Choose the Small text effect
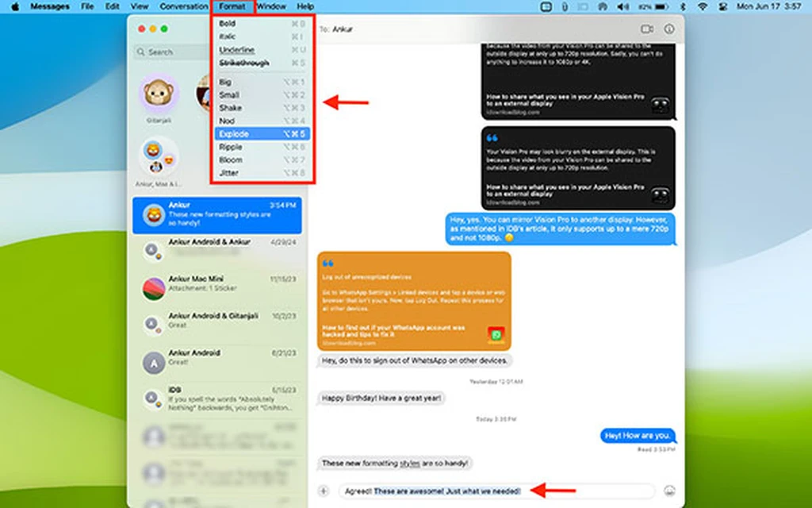Viewport: 812px width, 508px height. click(262, 95)
